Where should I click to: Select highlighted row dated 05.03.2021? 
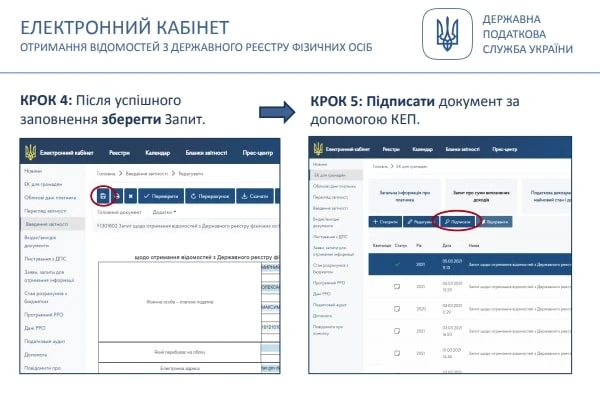[470, 264]
